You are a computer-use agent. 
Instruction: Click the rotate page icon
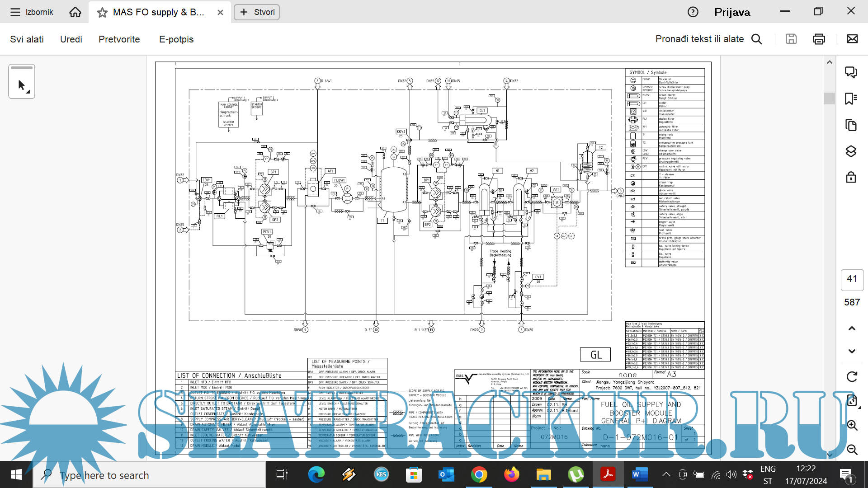[x=852, y=377]
